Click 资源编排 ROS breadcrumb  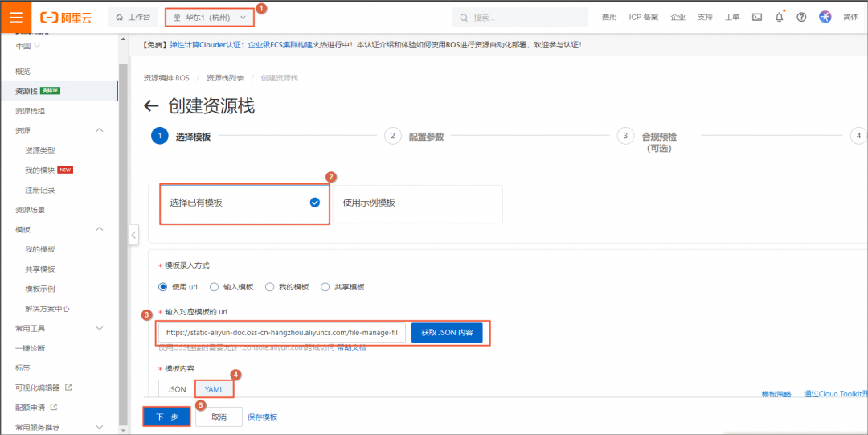(166, 78)
